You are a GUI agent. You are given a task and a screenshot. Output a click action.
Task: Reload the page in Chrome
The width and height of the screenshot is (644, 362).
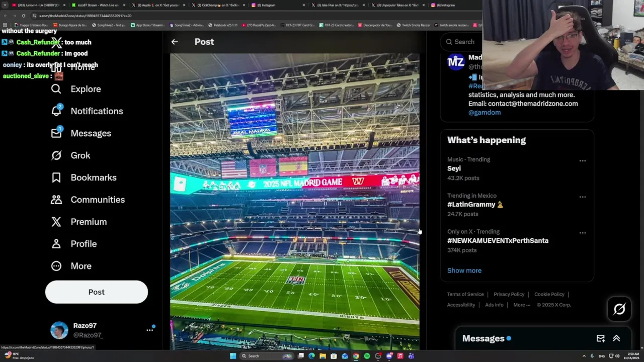pos(23,16)
